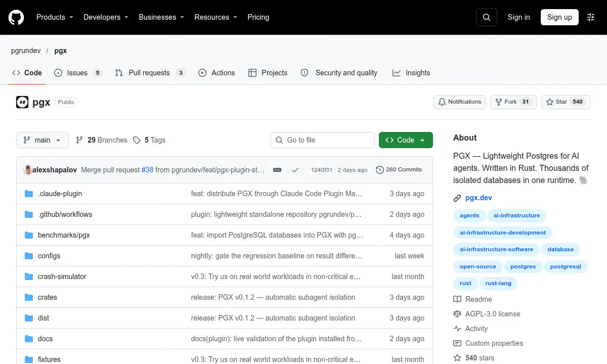Open commit hash 1240f31
The image size is (607, 364).
pos(322,170)
